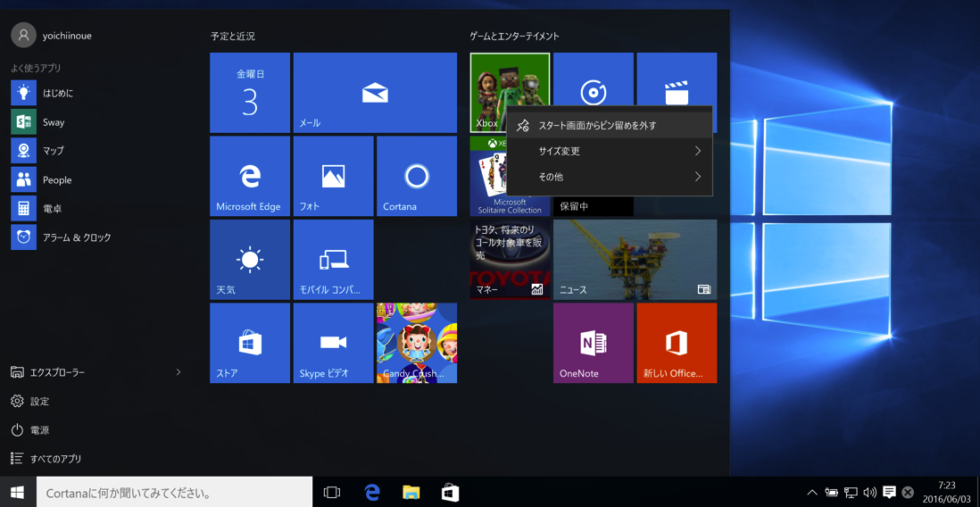Open the その他 submenu

610,177
